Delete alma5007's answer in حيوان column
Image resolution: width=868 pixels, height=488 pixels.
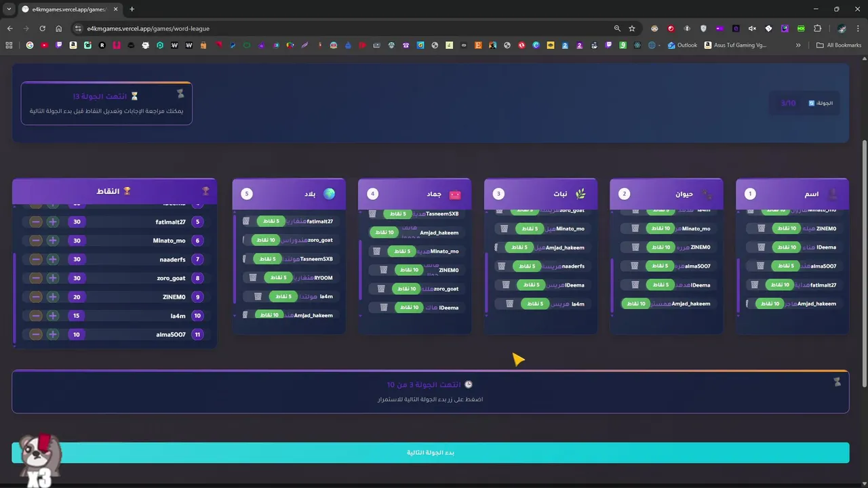635,266
